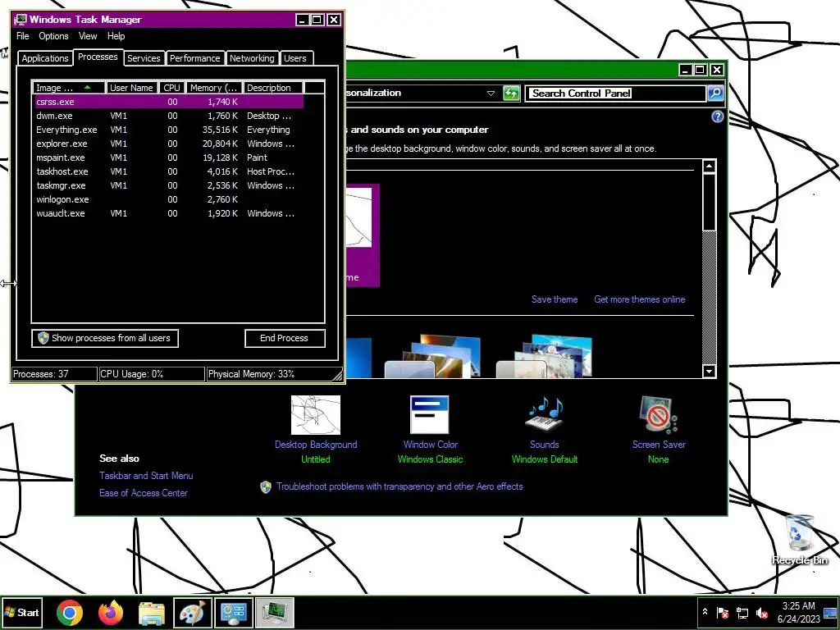This screenshot has width=840, height=630.
Task: Click the shield icon beside Troubleshoot link
Action: (x=266, y=486)
